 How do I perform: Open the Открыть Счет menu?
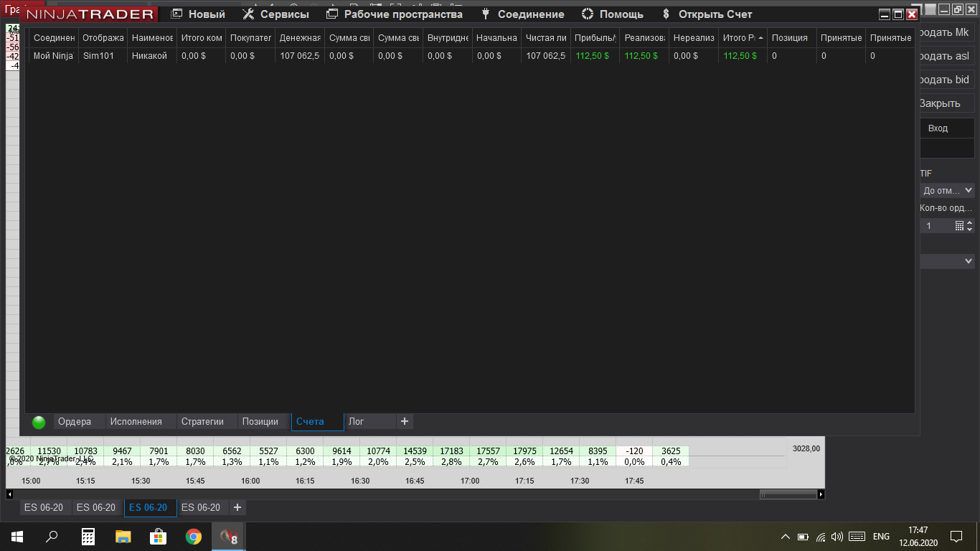707,14
